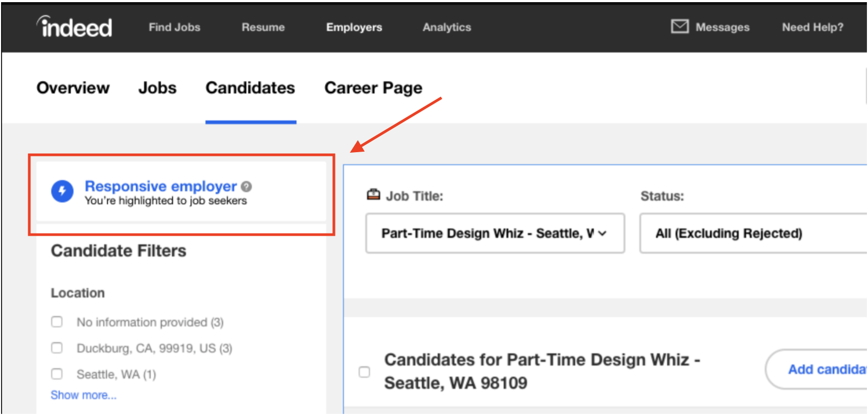The height and width of the screenshot is (415, 868).
Task: Open the Job Title dropdown
Action: [x=495, y=234]
